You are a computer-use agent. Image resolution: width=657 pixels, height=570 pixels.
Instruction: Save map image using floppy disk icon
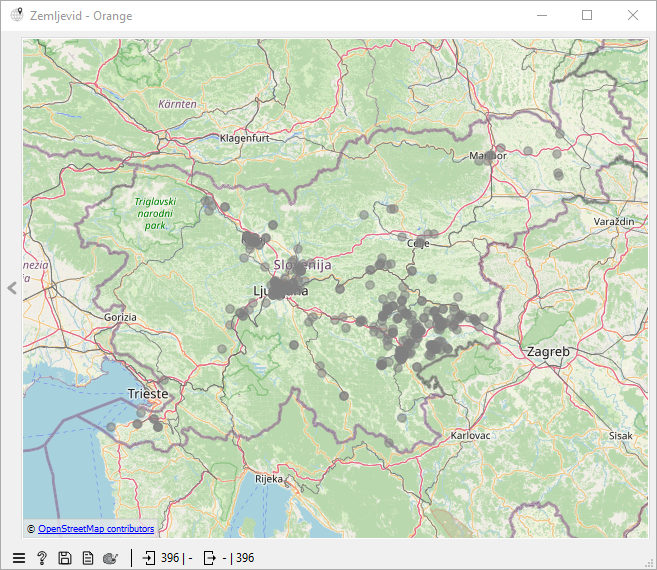(x=65, y=558)
